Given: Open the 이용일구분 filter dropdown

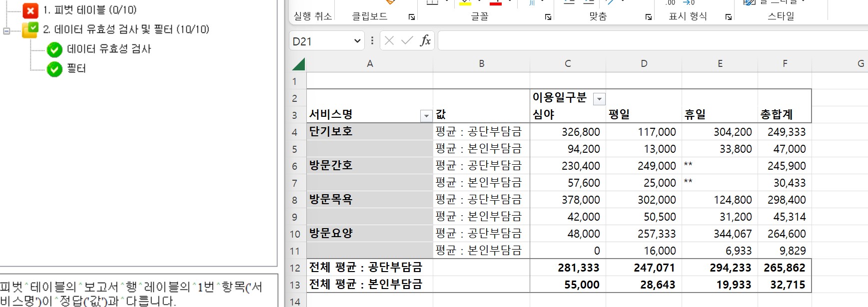Looking at the screenshot, I should click(599, 99).
